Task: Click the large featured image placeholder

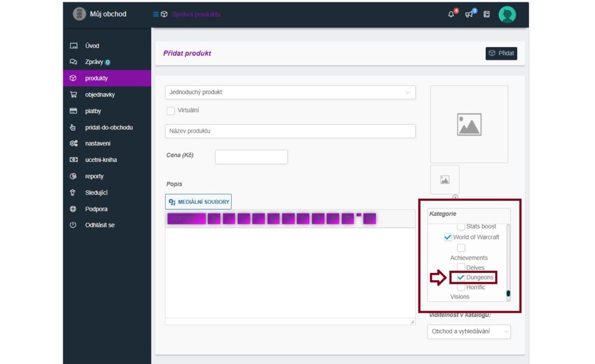Action: 469,124
